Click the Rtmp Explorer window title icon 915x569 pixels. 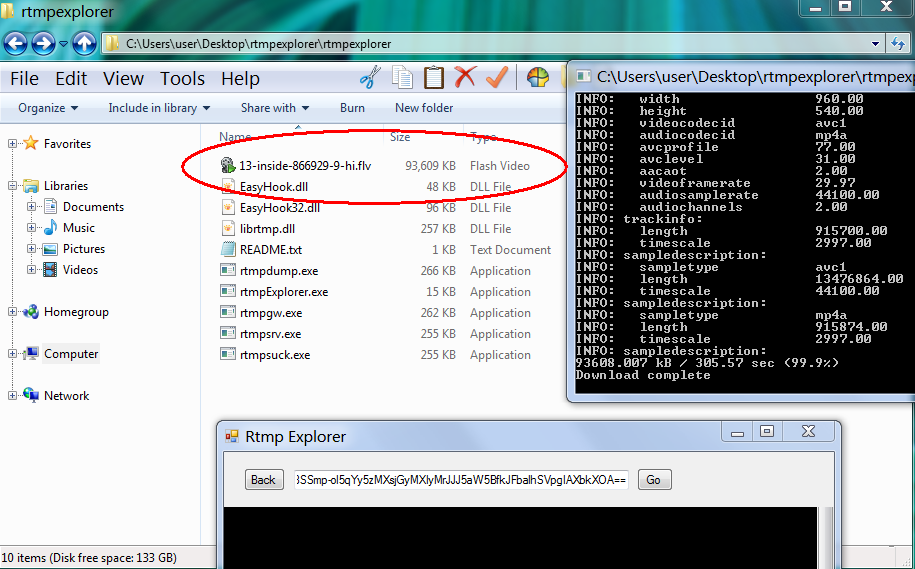(x=232, y=436)
